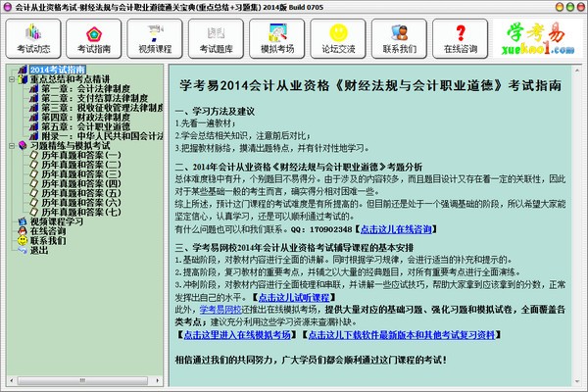Open 历年真题和答案 (四)
Viewport: 588px width, 392px height.
[x=81, y=183]
